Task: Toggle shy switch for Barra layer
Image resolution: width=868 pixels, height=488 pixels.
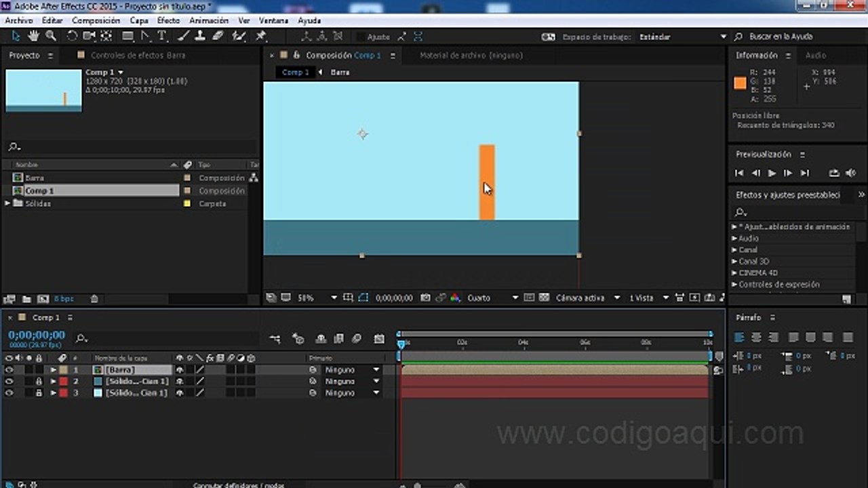Action: click(179, 370)
